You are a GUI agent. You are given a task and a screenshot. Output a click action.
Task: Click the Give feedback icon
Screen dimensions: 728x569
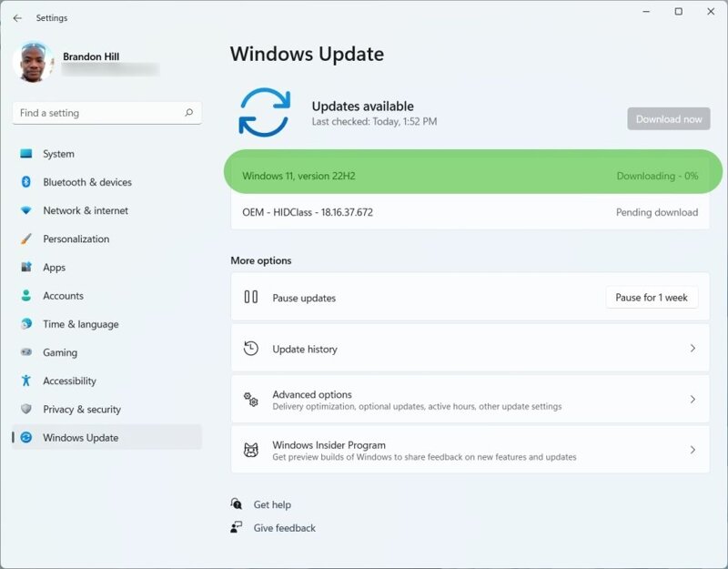(x=237, y=527)
